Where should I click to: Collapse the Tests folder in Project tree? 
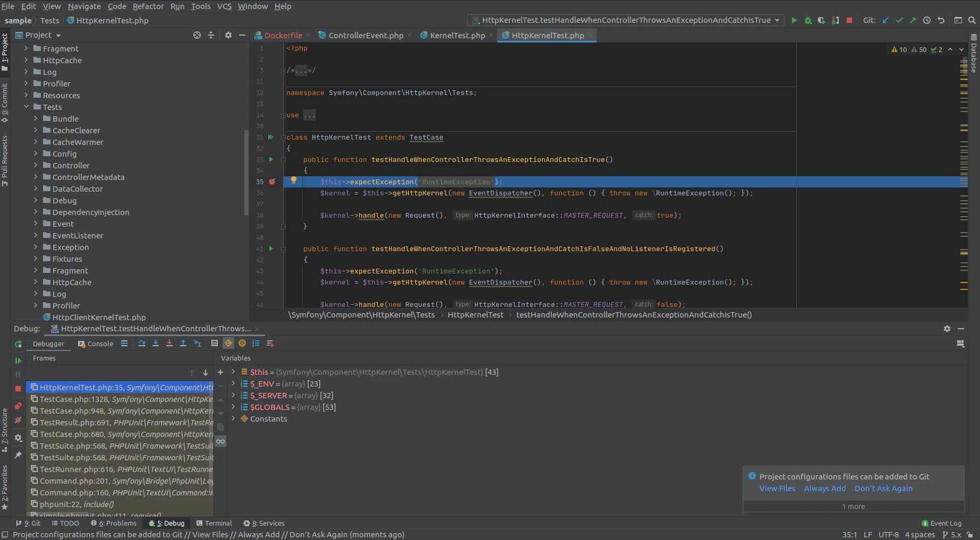[26, 107]
